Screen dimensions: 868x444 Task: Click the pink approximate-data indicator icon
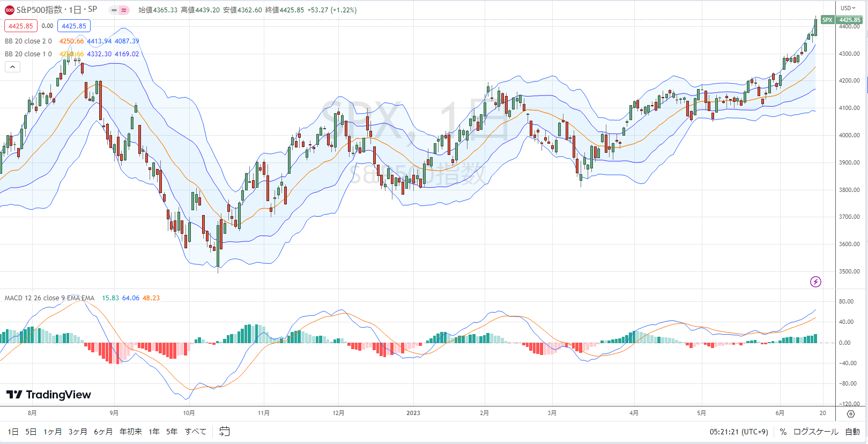pos(124,10)
